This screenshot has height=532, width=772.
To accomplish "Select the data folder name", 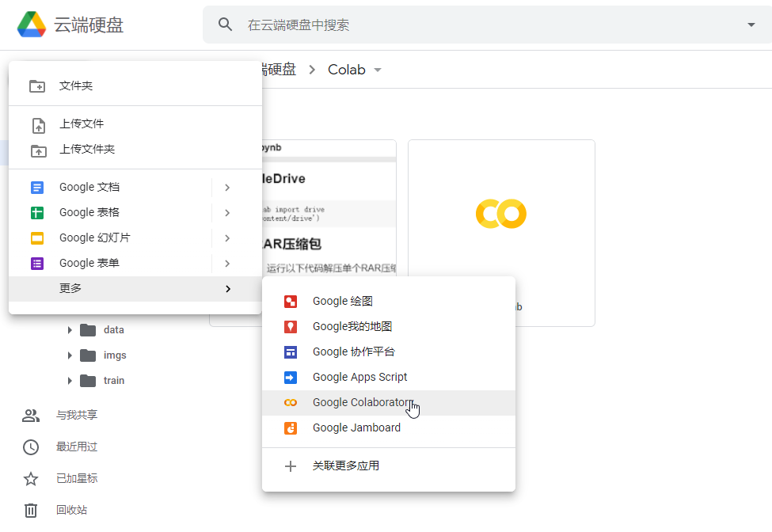I will 114,330.
